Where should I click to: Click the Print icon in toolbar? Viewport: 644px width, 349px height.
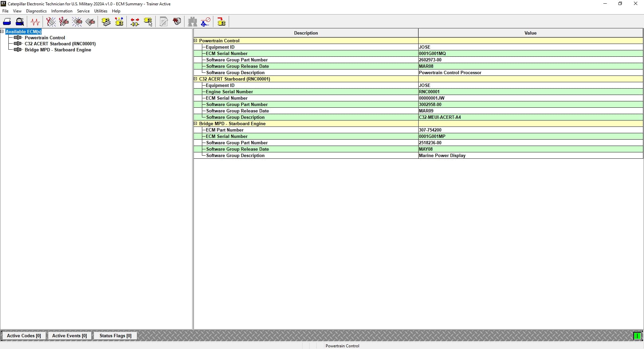[x=7, y=22]
